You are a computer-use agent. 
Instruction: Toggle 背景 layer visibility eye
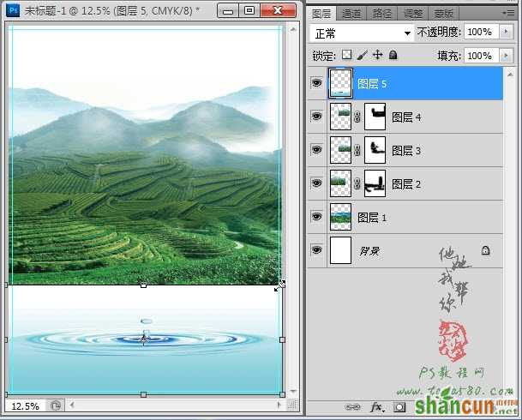click(x=316, y=249)
